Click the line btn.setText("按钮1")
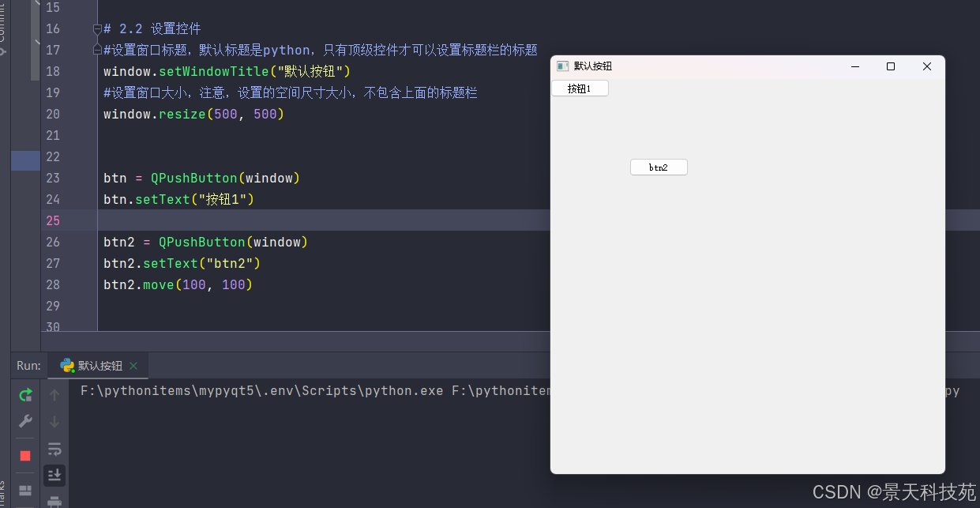980x508 pixels. point(179,199)
